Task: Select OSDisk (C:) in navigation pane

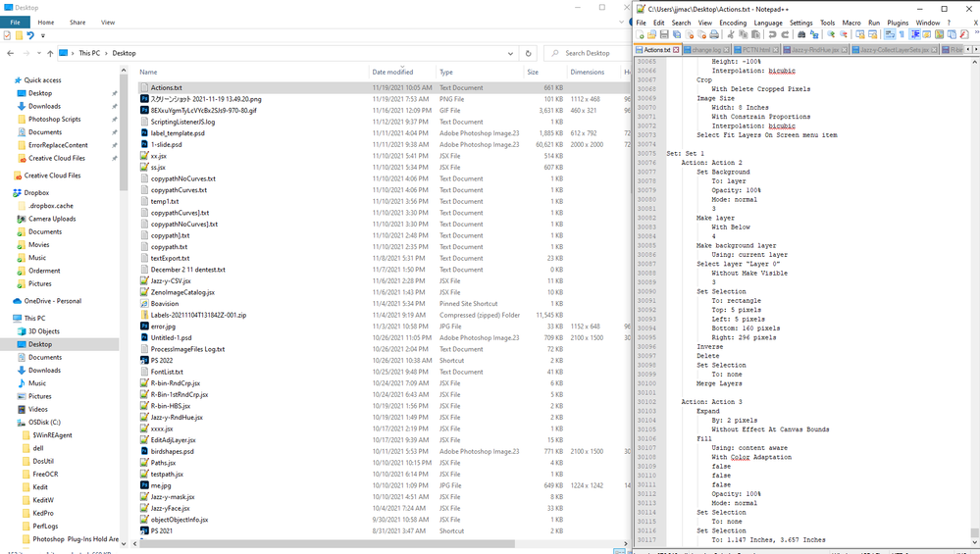Action: pyautogui.click(x=44, y=423)
